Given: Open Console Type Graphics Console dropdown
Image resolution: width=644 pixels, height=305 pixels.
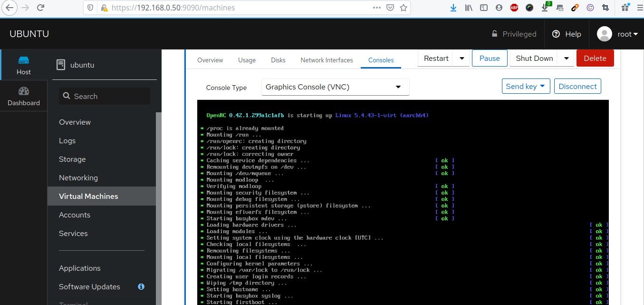Looking at the screenshot, I should click(335, 87).
